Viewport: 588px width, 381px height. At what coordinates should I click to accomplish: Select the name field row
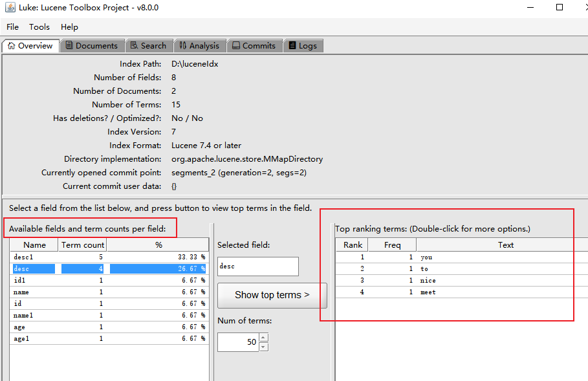tap(109, 292)
